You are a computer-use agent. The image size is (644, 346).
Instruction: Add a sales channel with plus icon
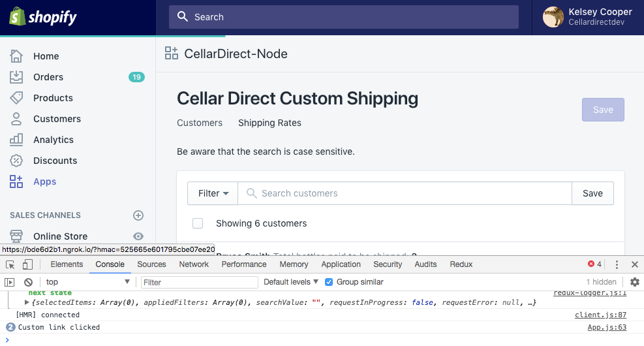click(138, 215)
